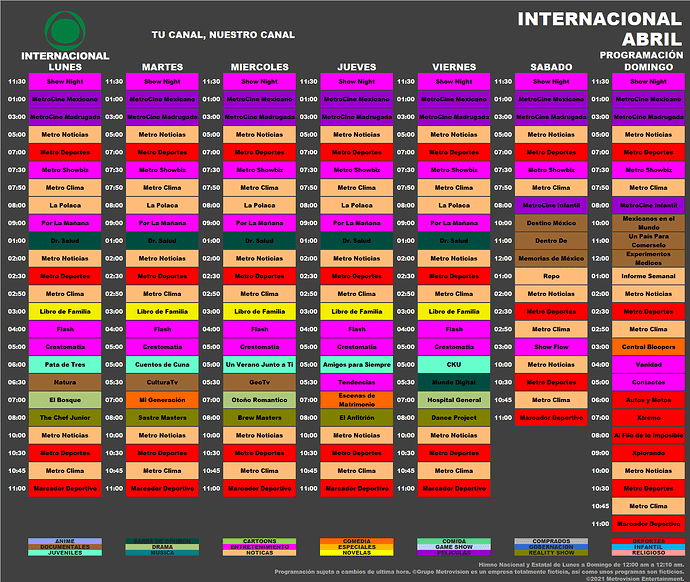Click the Sastre Masters program cell
Screen dimensions: 690x582
coord(162,417)
